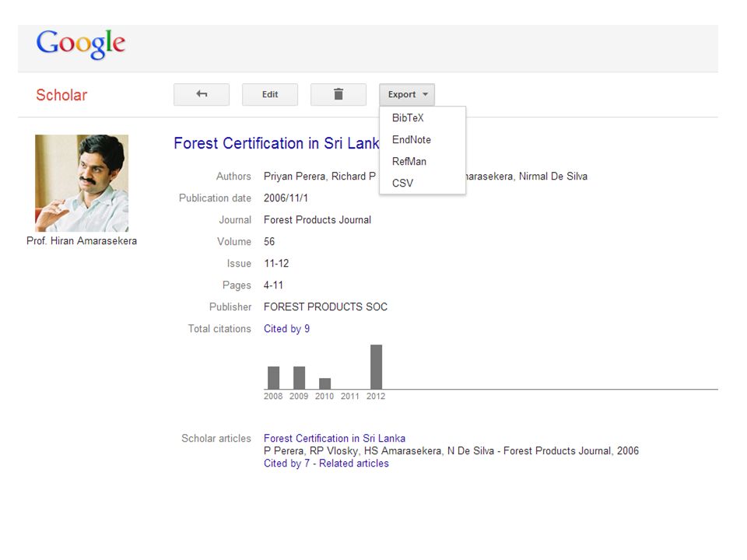
Task: Select the Forest Products Journal text
Action: click(317, 219)
